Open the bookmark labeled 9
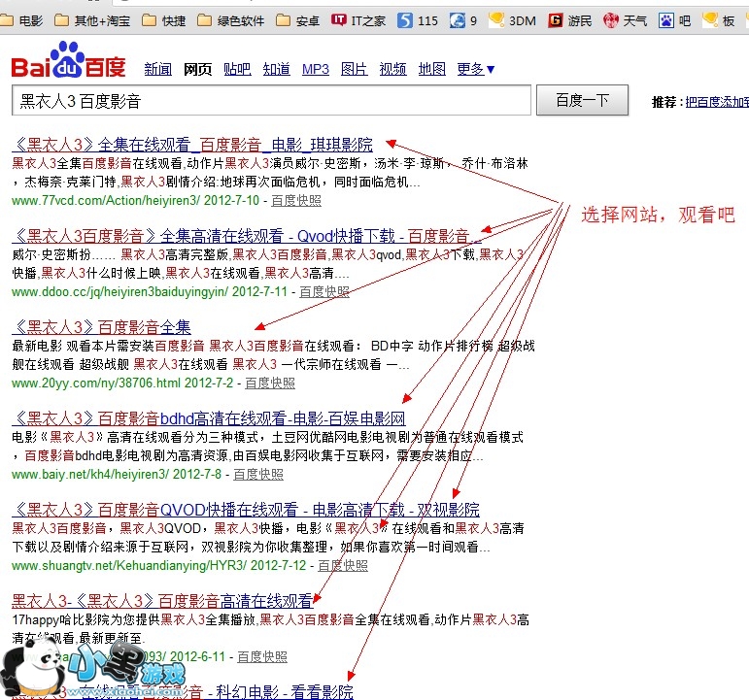The width and height of the screenshot is (749, 700). [x=463, y=20]
